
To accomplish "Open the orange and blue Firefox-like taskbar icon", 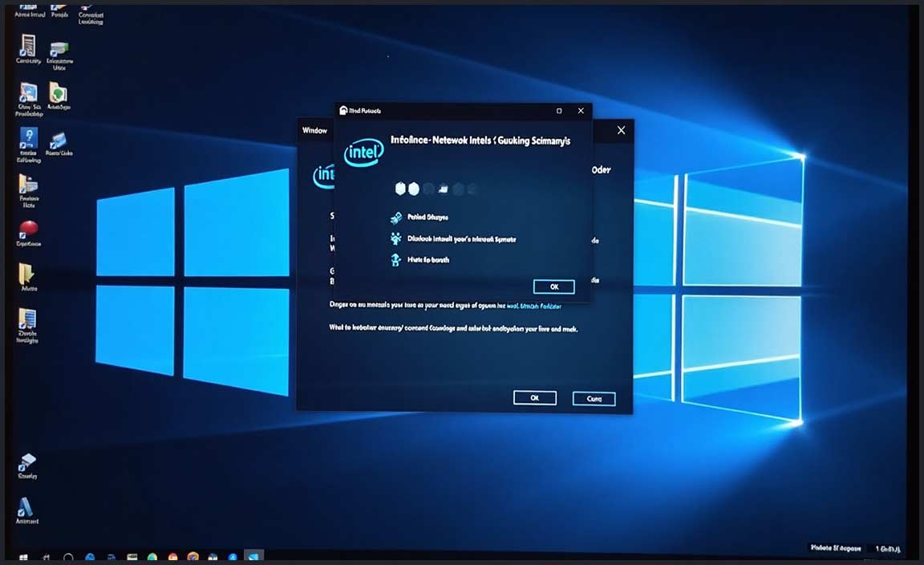I will [192, 557].
